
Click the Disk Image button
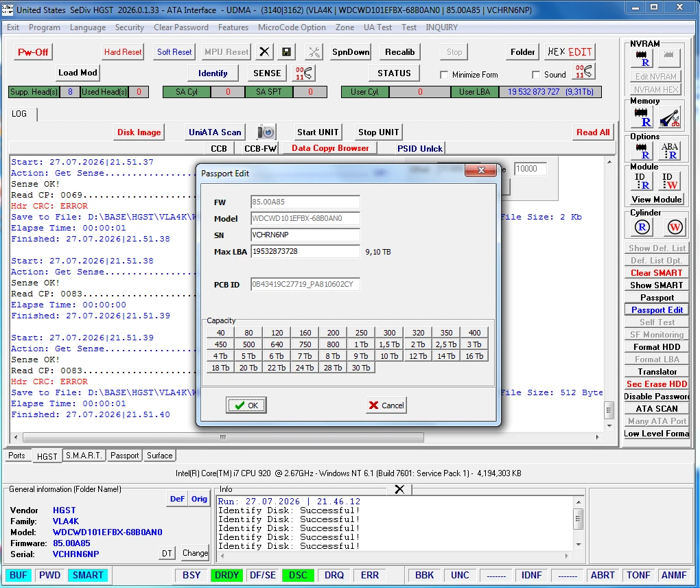(139, 132)
